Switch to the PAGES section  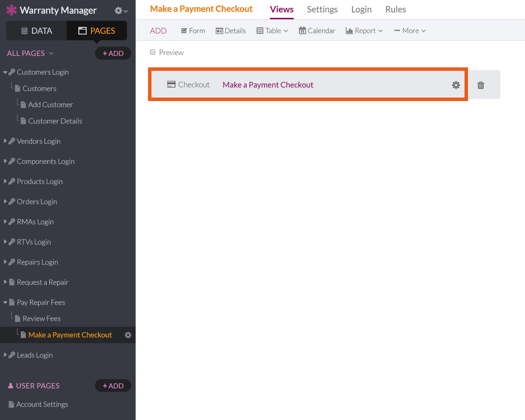pyautogui.click(x=97, y=31)
